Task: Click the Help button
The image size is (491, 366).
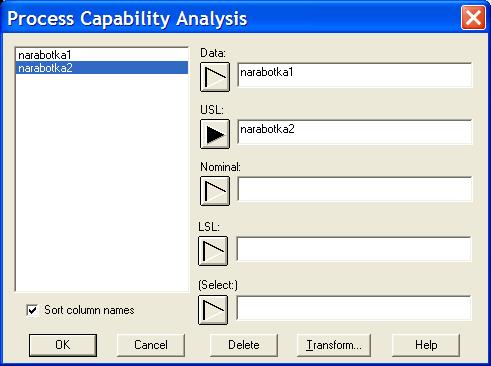Action: pos(426,345)
